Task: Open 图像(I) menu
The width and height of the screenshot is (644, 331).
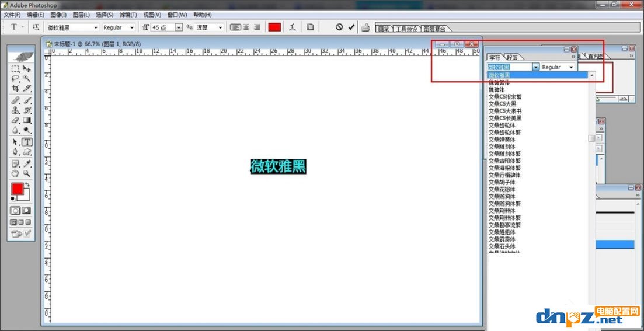Action: pyautogui.click(x=58, y=15)
